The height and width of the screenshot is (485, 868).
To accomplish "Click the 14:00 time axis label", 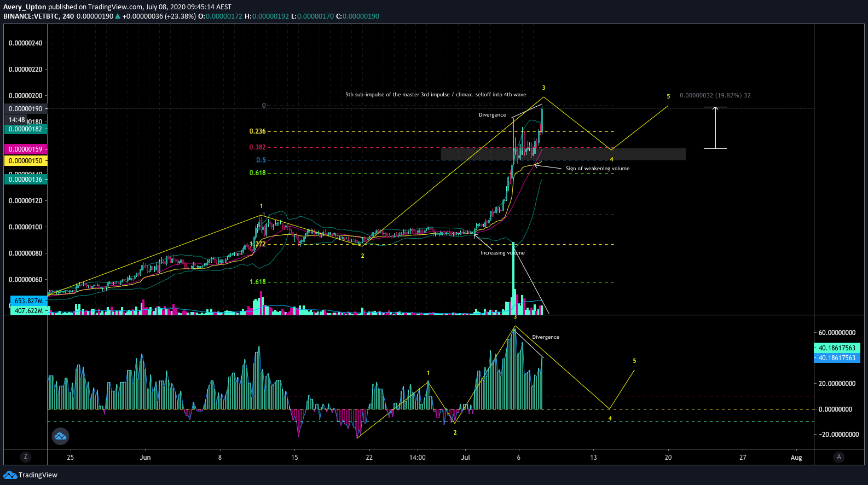I will (417, 458).
